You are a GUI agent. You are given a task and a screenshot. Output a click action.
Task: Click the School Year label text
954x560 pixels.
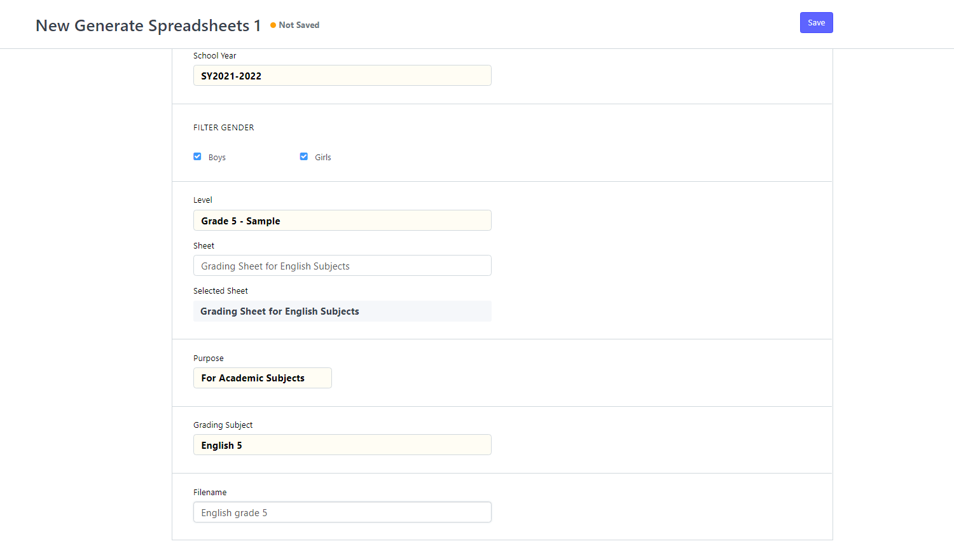215,56
